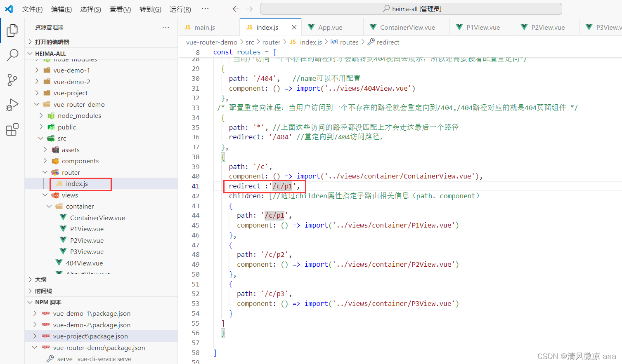Screen dimensions: 622x364
Task: Click the JS icon of index.js in tree
Action: point(59,183)
